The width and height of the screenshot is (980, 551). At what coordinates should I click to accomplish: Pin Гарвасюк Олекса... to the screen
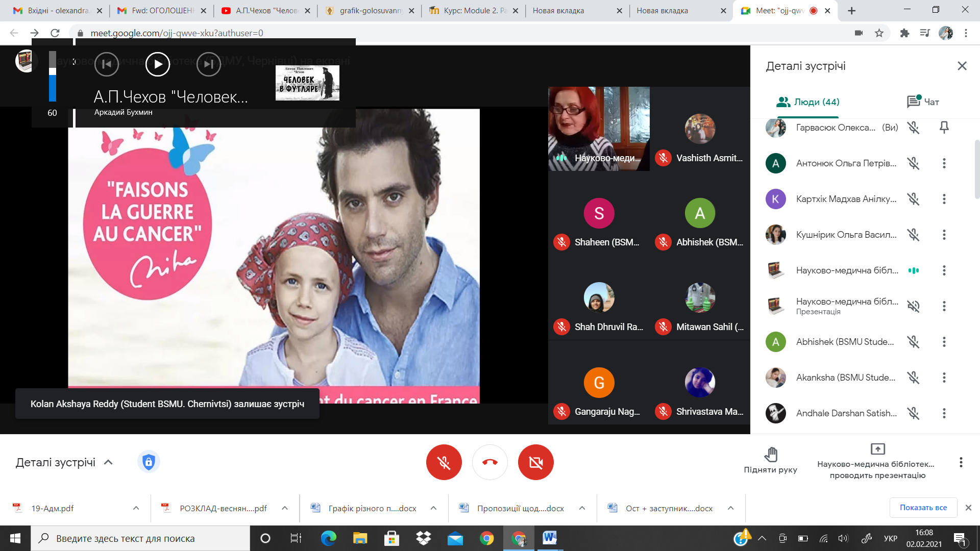click(944, 128)
